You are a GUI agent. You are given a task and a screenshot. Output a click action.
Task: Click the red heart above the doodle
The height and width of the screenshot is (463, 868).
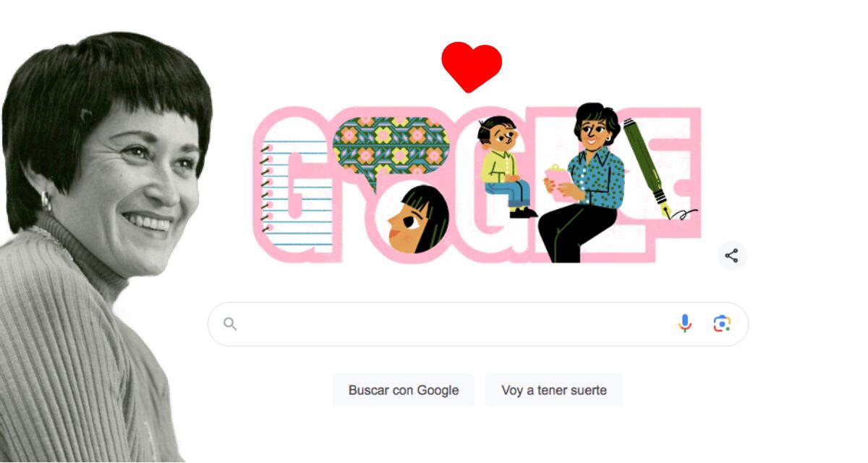coord(472,67)
